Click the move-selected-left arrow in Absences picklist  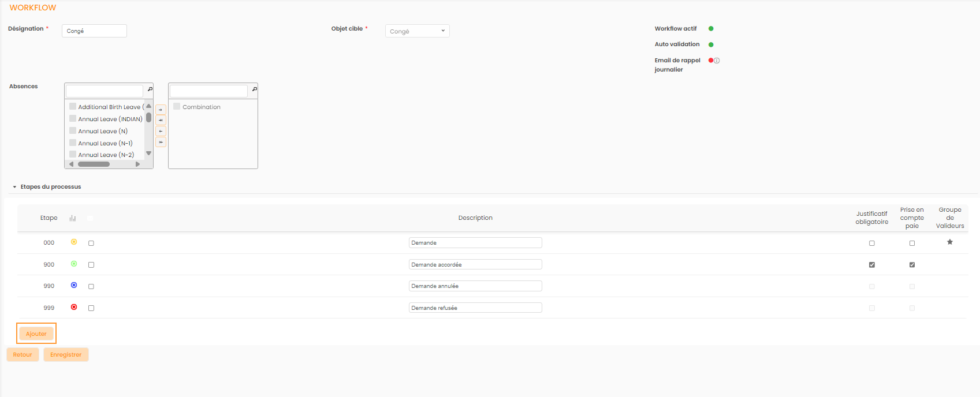coord(161,131)
